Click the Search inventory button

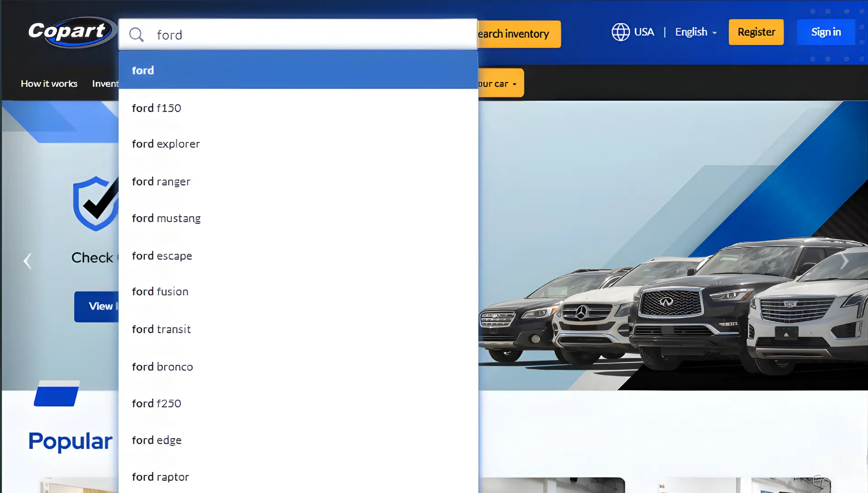pyautogui.click(x=519, y=34)
